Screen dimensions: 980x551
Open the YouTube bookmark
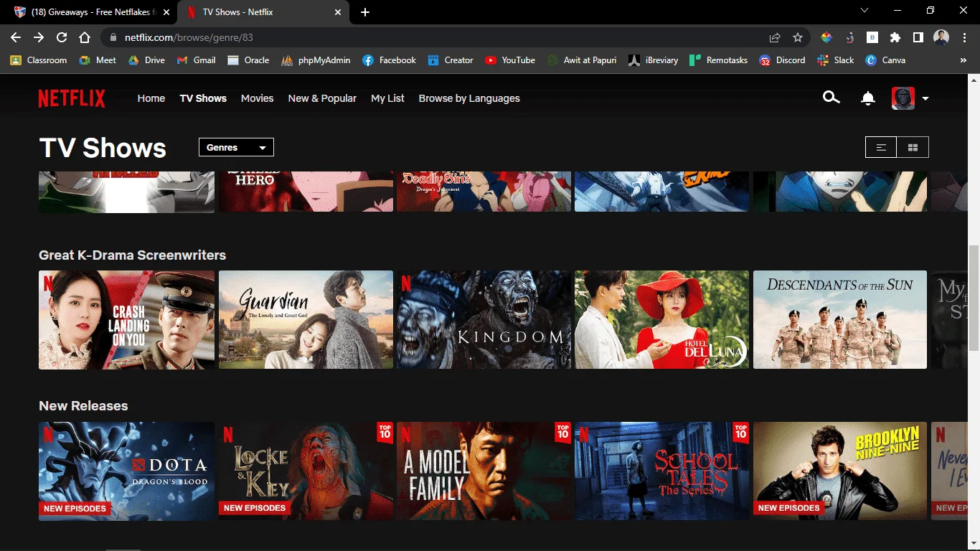510,60
